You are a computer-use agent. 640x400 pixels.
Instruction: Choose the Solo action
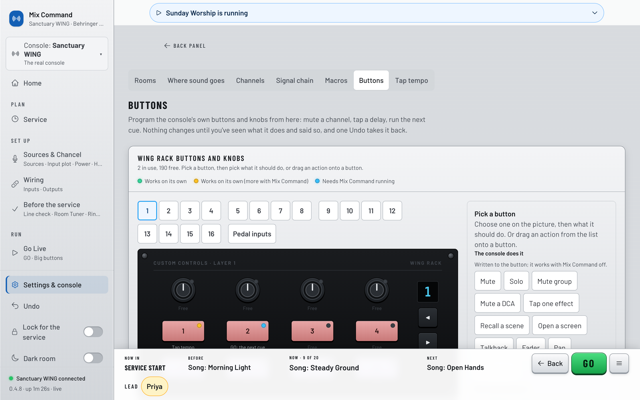pos(516,281)
